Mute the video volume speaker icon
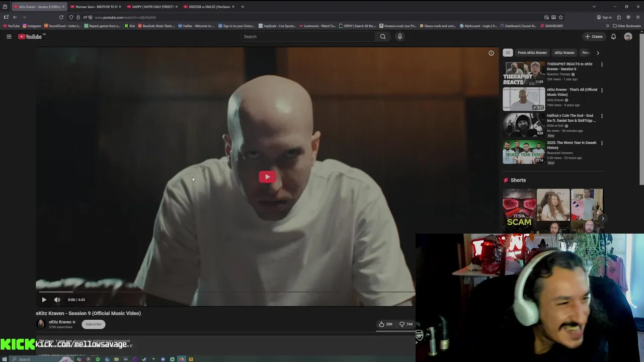Viewport: 644px width, 362px height. (57, 300)
